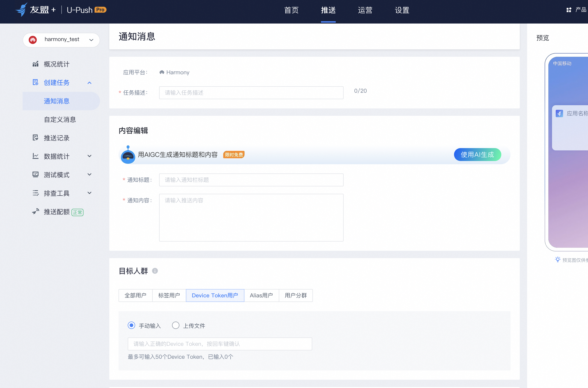Expand the 测试模式 submenu

(89, 174)
